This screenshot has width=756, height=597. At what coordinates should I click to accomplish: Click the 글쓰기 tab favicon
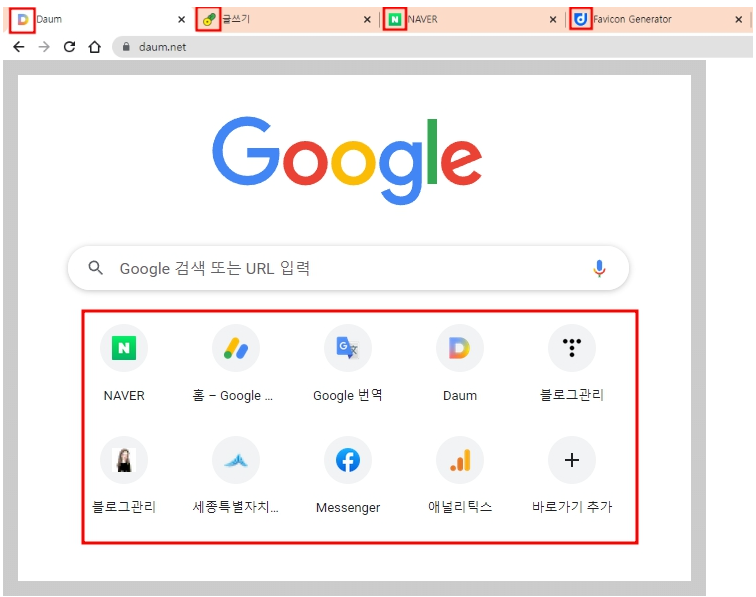[x=209, y=20]
